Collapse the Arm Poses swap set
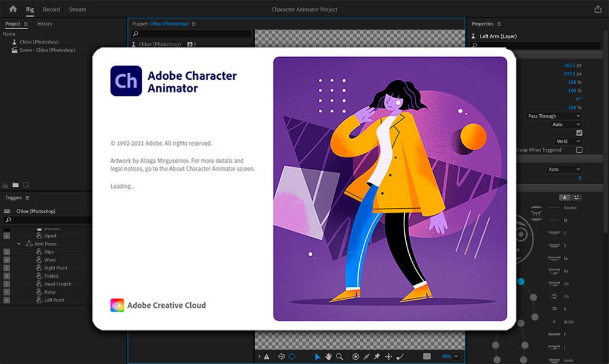This screenshot has height=364, width=609. (x=18, y=244)
